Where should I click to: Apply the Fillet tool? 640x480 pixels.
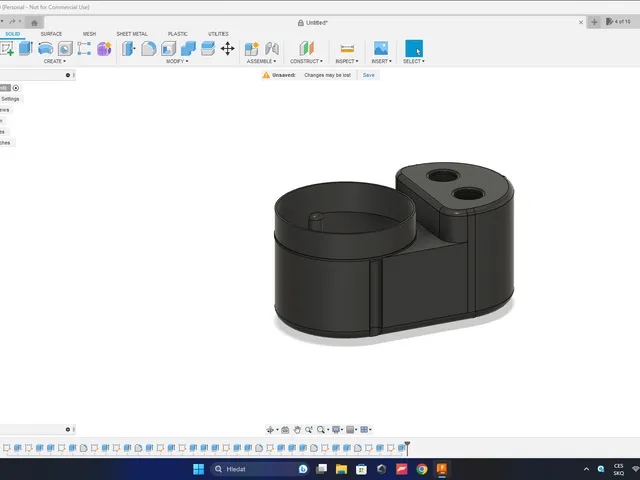tap(149, 49)
